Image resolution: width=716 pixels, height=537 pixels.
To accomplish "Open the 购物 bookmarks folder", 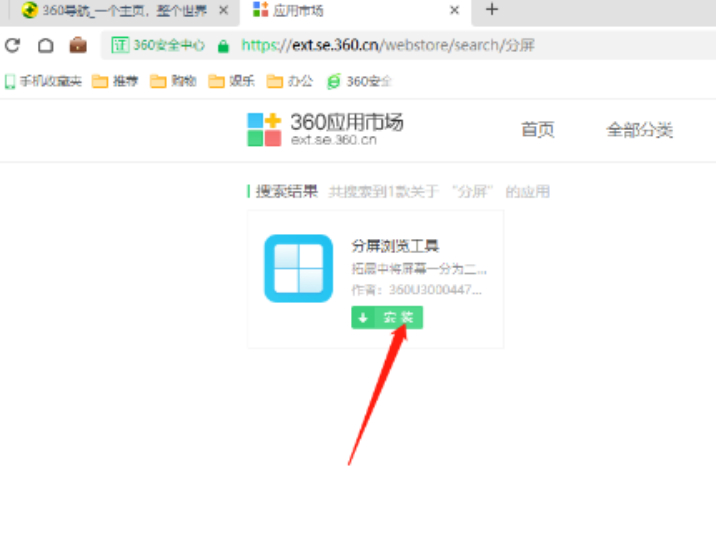I will [x=173, y=81].
